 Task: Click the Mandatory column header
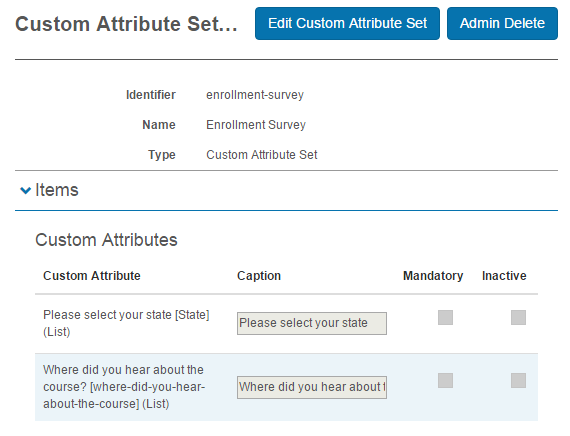(x=433, y=276)
